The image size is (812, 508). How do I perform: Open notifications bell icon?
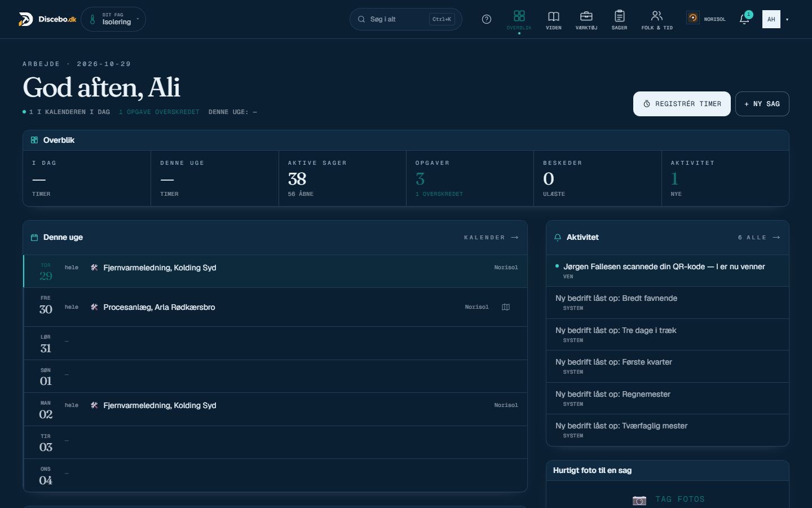(744, 19)
